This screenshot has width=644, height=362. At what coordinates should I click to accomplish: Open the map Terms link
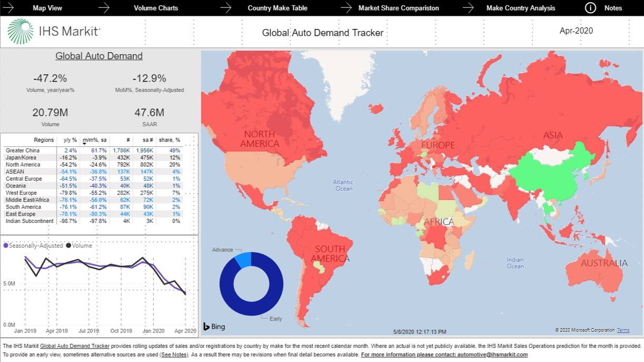(623, 330)
